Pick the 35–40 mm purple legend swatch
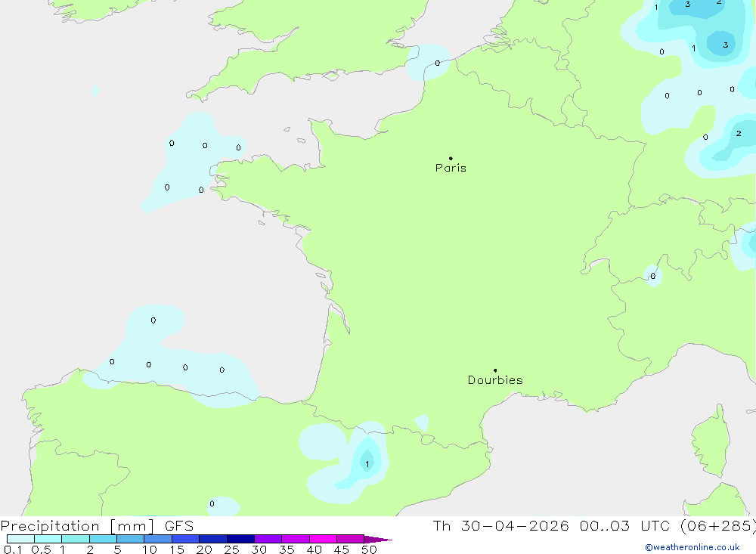The image size is (756, 554). pos(295,539)
